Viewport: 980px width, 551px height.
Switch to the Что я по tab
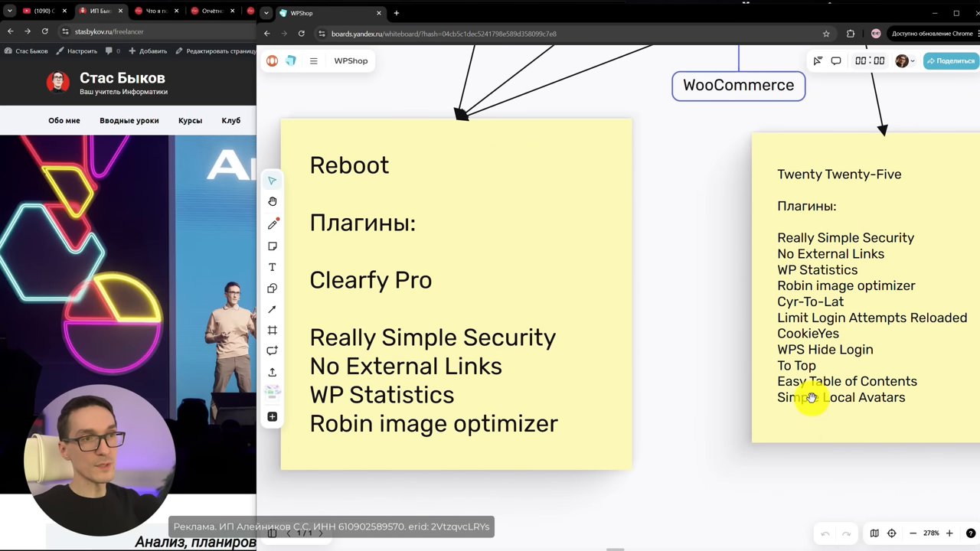[x=156, y=11]
